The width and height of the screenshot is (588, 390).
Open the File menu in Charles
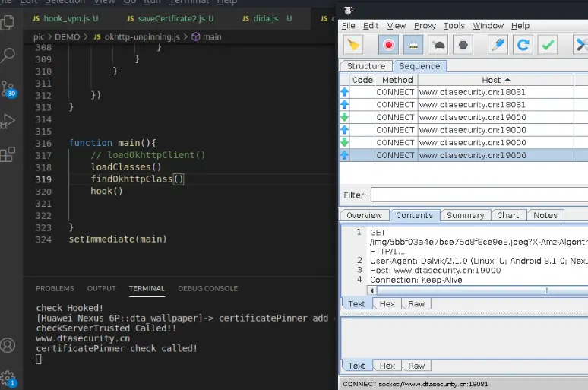click(349, 26)
